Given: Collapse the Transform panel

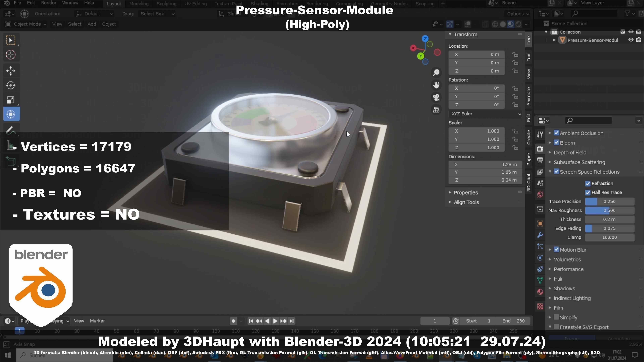Looking at the screenshot, I should point(450,34).
